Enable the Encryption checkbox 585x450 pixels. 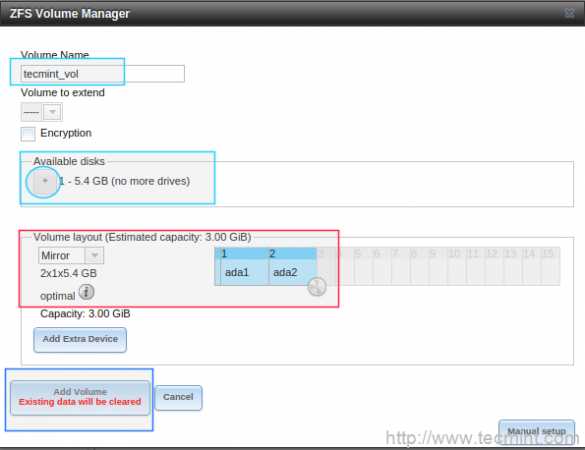(28, 134)
